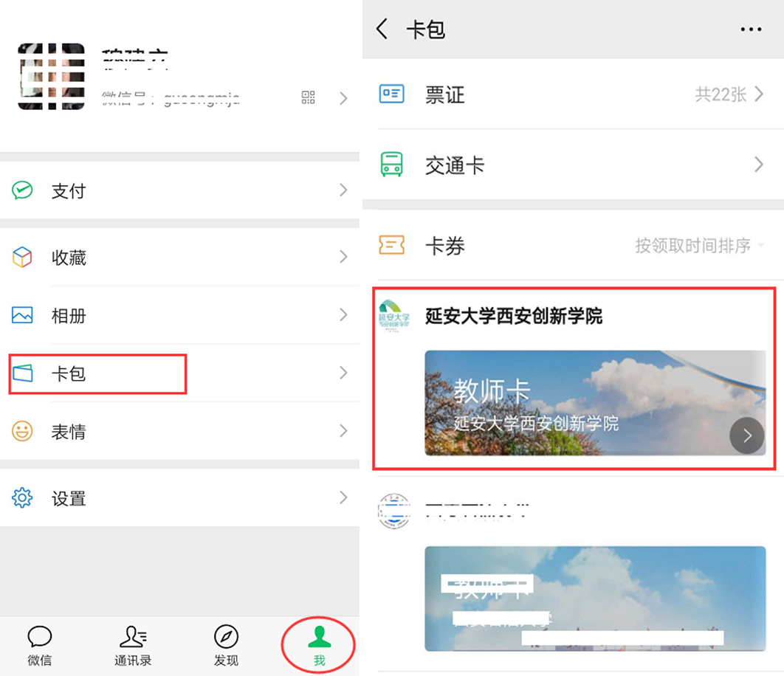Tap the 卡券 section label
This screenshot has height=676, width=784.
point(445,246)
